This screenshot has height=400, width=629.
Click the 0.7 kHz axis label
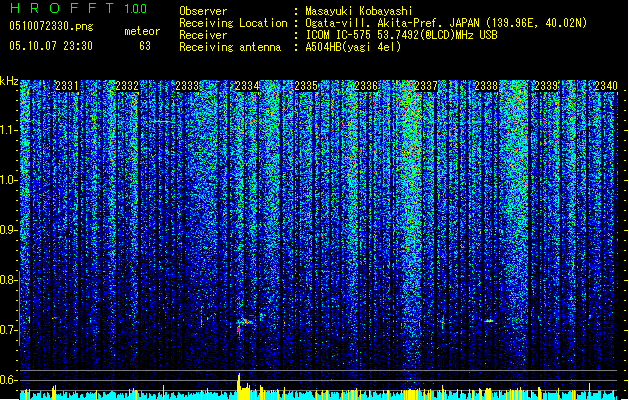9,330
